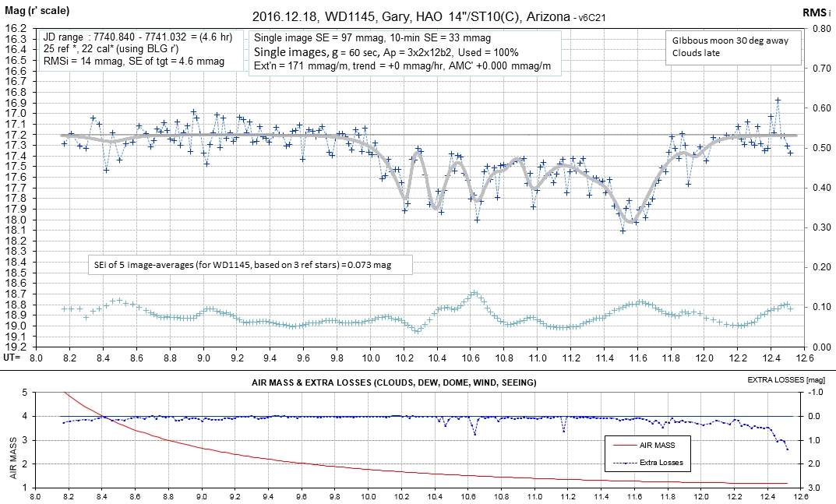Click the air mass axis value 1
Viewport: 836px width, 504px height.
(x=24, y=488)
